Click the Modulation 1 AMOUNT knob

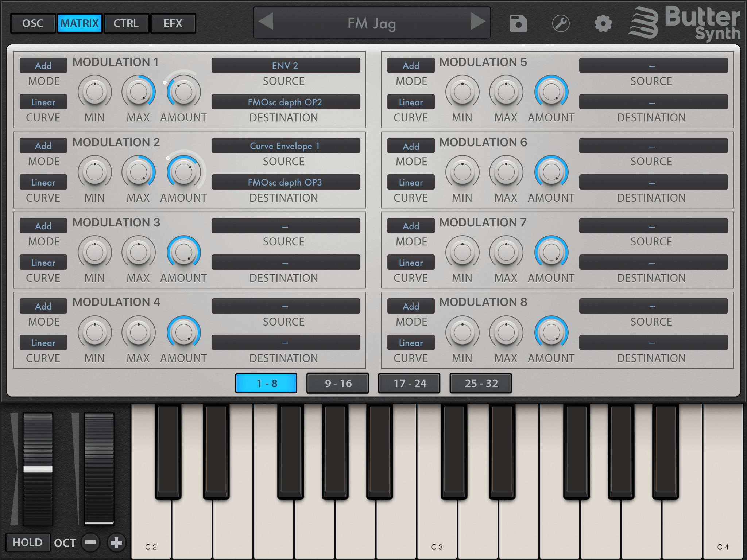coord(183,92)
